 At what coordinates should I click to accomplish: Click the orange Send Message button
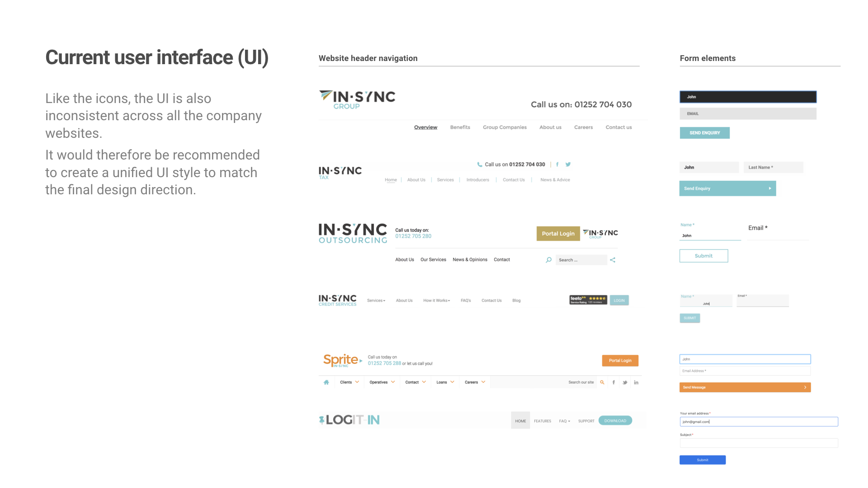[x=745, y=387]
